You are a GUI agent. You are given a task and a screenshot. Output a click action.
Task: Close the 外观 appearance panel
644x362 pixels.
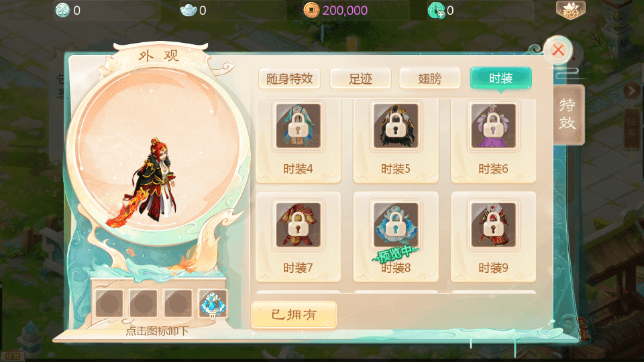point(557,50)
